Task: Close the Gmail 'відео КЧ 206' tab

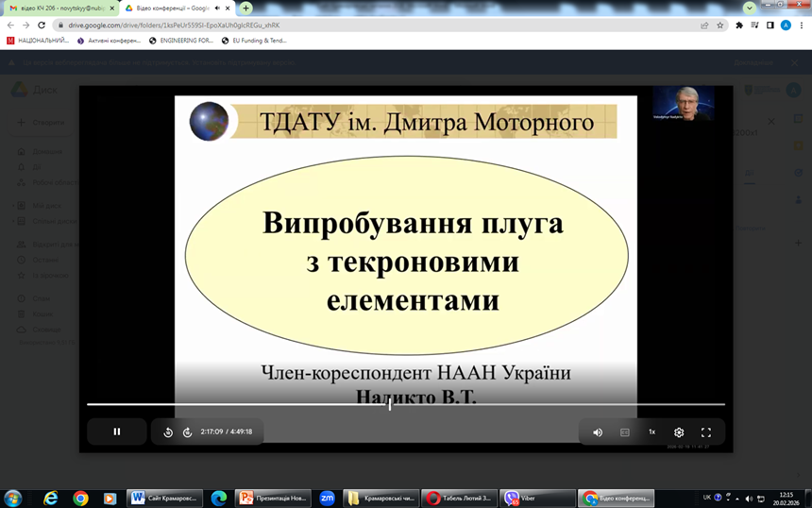Action: (111, 8)
